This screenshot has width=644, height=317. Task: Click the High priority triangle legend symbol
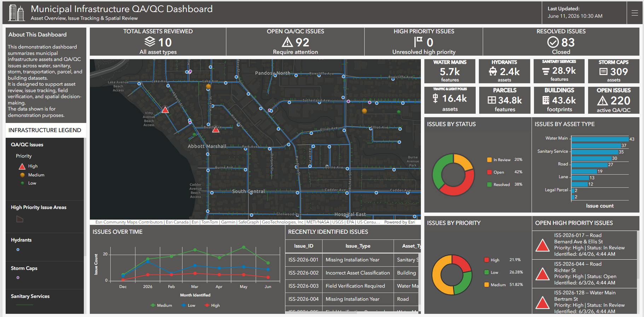point(22,166)
